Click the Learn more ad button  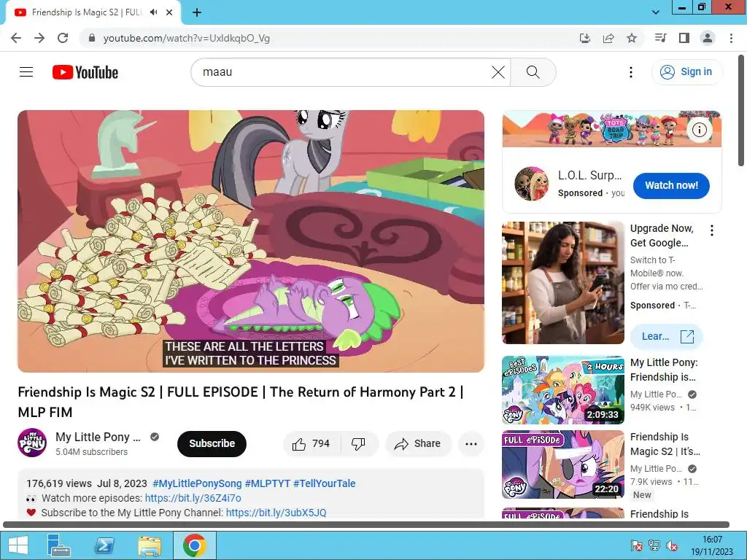667,336
